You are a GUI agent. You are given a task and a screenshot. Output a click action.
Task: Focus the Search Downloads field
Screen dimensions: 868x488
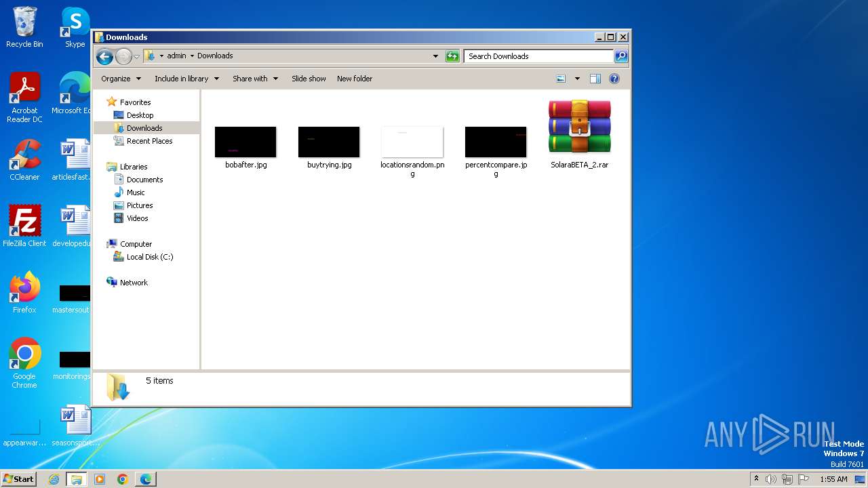539,56
